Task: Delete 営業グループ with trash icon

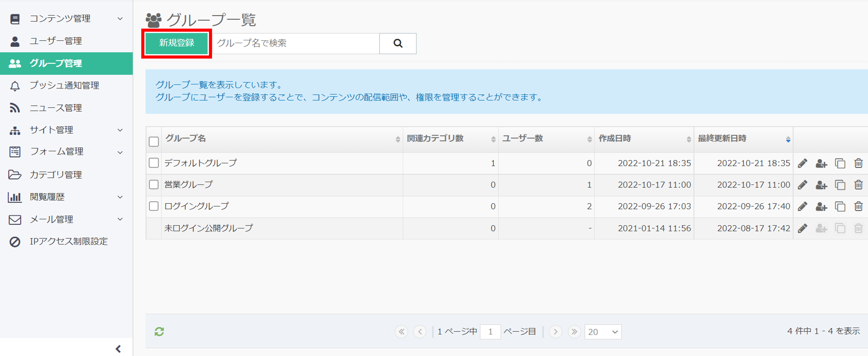Action: click(x=858, y=185)
